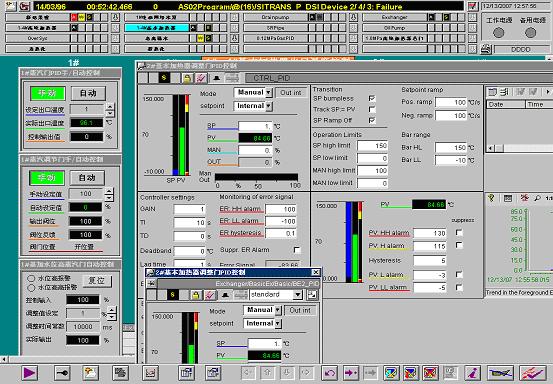The image size is (553, 384).
Task: Click the stepper arrows beside adjustment value setting
Action: click(111, 313)
